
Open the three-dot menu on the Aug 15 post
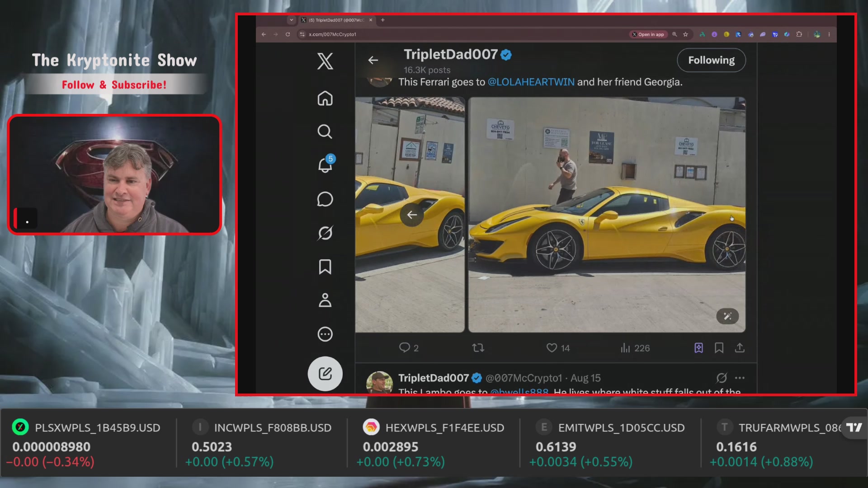pyautogui.click(x=740, y=378)
